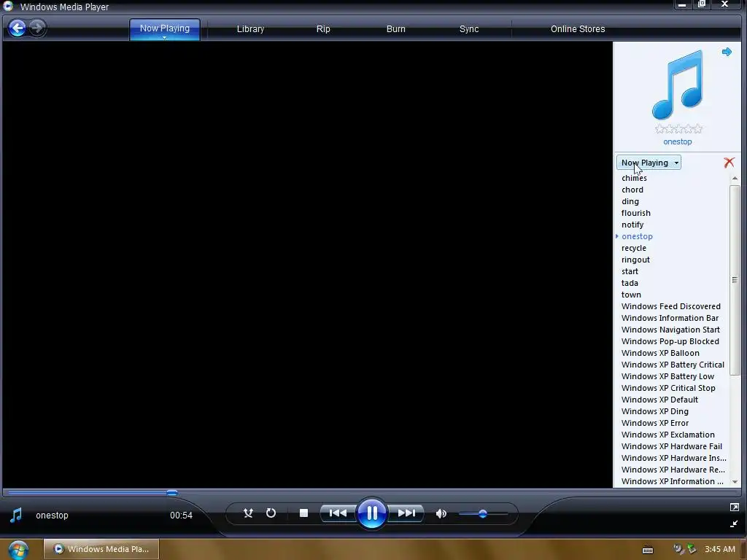The height and width of the screenshot is (560, 747).
Task: Click the onestop title link under album art
Action: 678,141
